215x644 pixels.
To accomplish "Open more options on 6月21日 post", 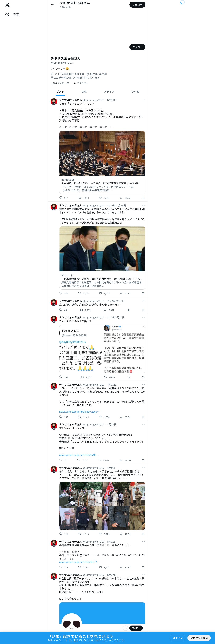I will [144, 100].
